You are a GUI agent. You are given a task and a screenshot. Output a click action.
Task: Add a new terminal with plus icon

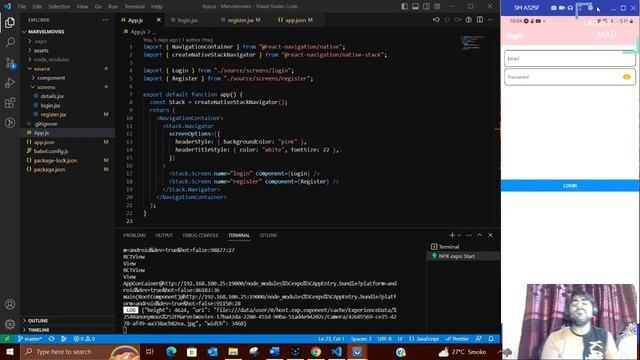[452, 235]
